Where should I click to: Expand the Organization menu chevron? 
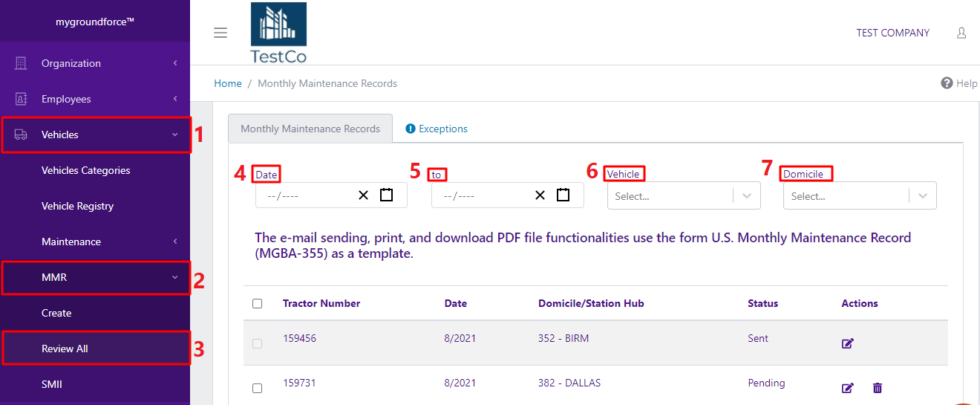175,63
